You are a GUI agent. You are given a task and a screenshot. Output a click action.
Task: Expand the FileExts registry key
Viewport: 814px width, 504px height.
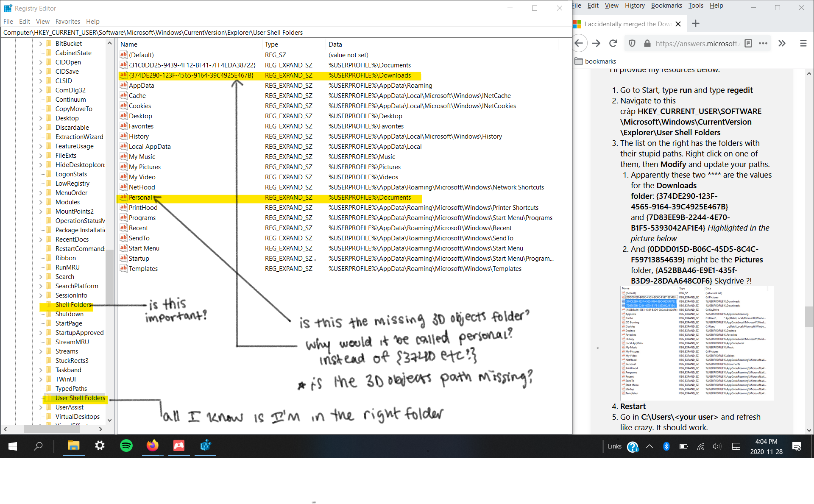tap(41, 156)
